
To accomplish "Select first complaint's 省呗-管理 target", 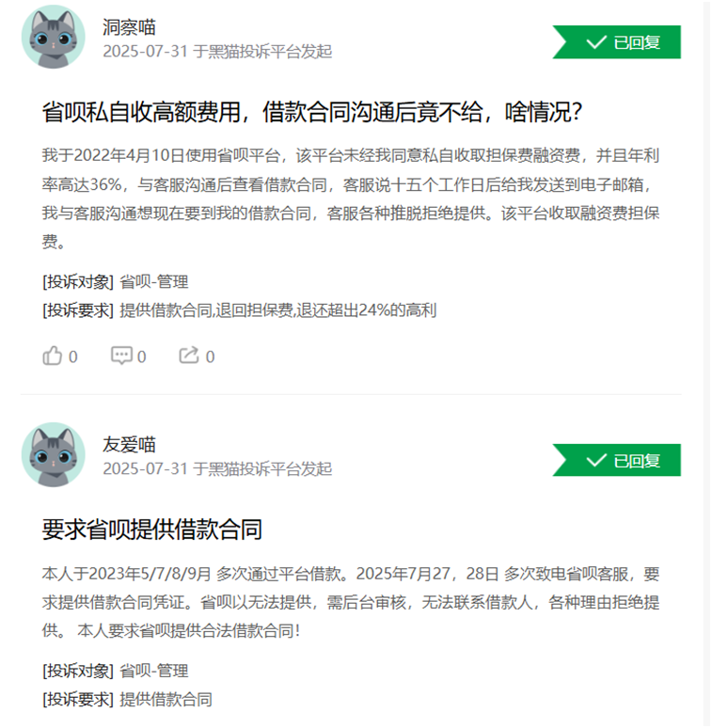I will [154, 282].
